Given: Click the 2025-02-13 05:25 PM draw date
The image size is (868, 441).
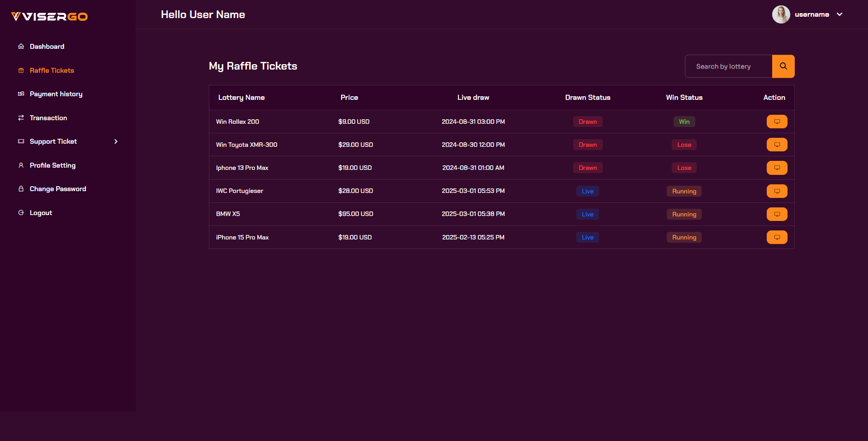Looking at the screenshot, I should point(473,237).
